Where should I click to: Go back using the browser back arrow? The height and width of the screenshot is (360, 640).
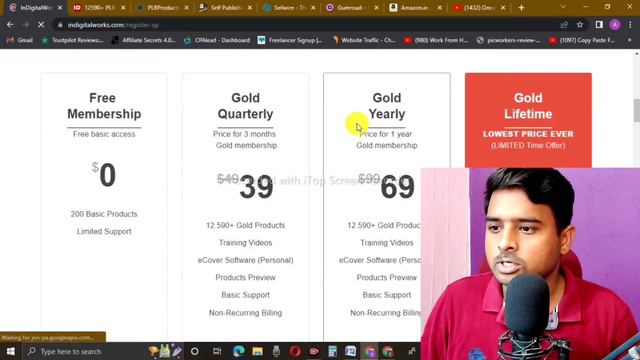[10, 25]
